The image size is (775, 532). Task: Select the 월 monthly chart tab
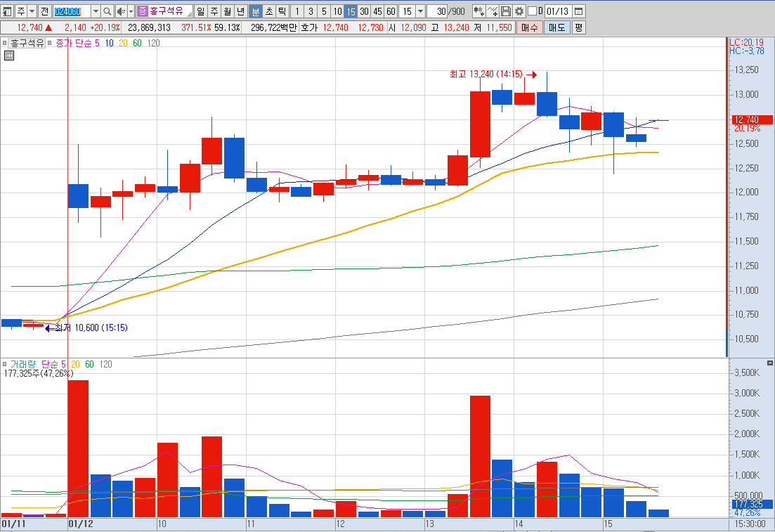pyautogui.click(x=228, y=11)
